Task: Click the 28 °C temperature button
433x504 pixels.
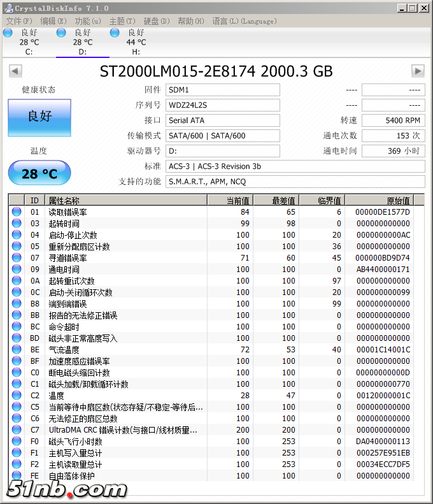Action: (39, 173)
